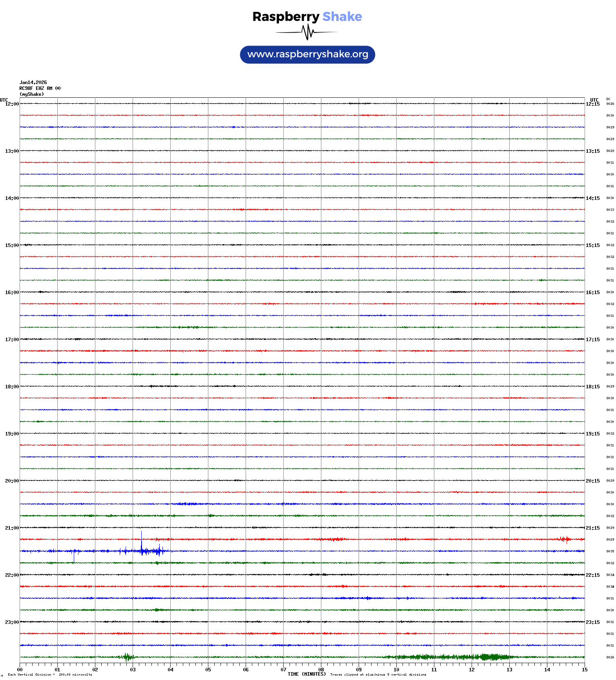Click the downward blue spike near minute 01
Image resolution: width=616 pixels, height=680 pixels.
point(74,557)
